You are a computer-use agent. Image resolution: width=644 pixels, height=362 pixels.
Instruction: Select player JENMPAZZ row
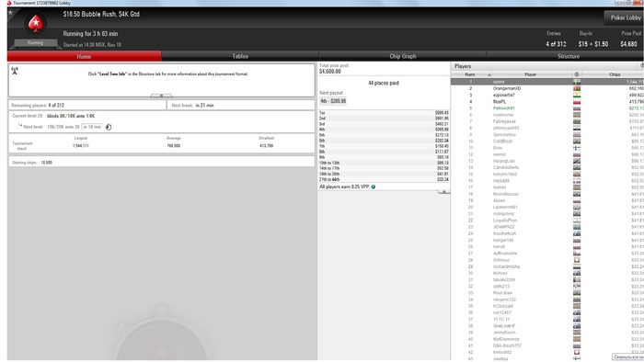547,227
